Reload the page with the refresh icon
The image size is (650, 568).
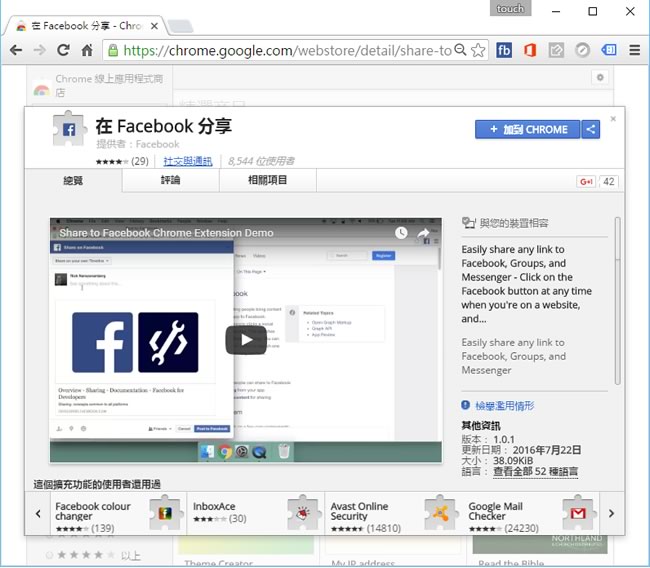[x=63, y=50]
